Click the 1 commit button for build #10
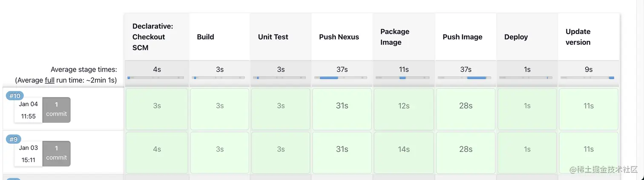 coord(56,109)
